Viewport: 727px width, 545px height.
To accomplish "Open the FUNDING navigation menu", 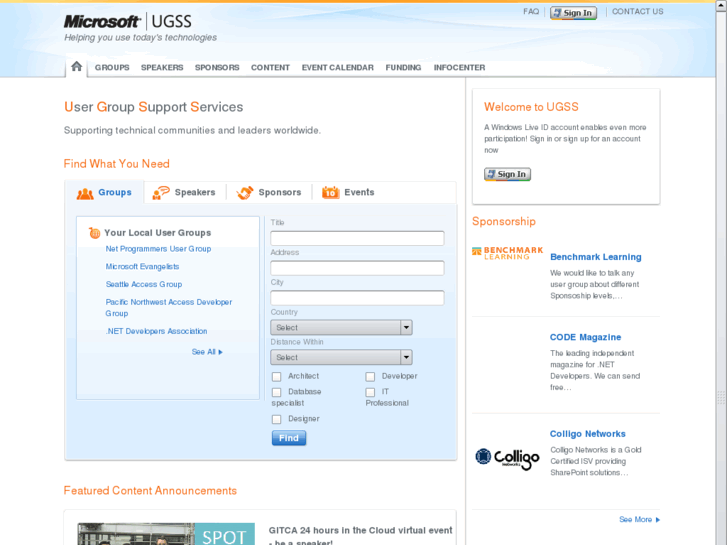I will tap(403, 68).
